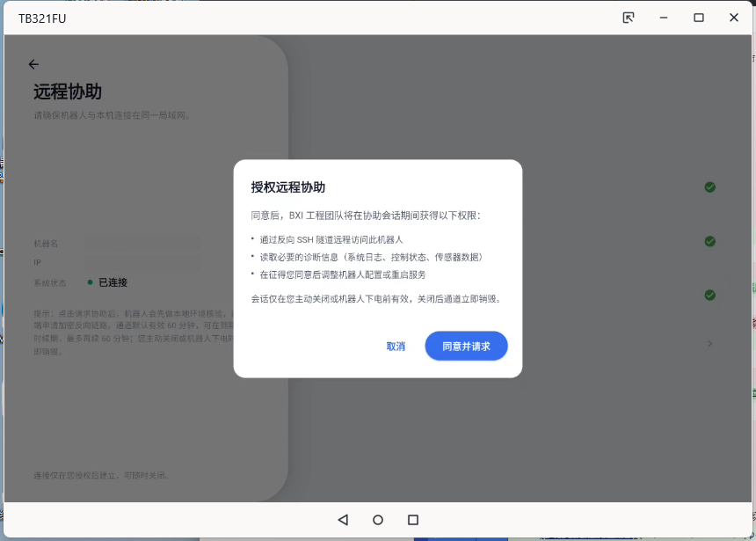756x541 pixels.
Task: Click the 远程协助 page heading
Action: coord(68,91)
